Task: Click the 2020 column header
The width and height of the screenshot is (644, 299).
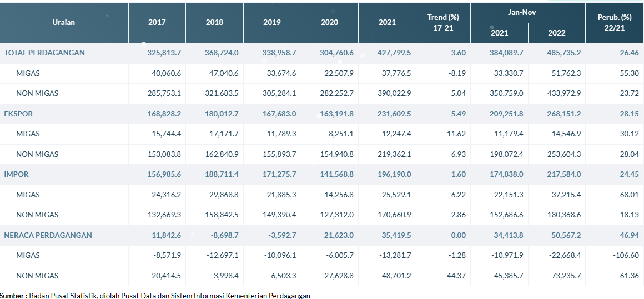Action: pyautogui.click(x=329, y=23)
